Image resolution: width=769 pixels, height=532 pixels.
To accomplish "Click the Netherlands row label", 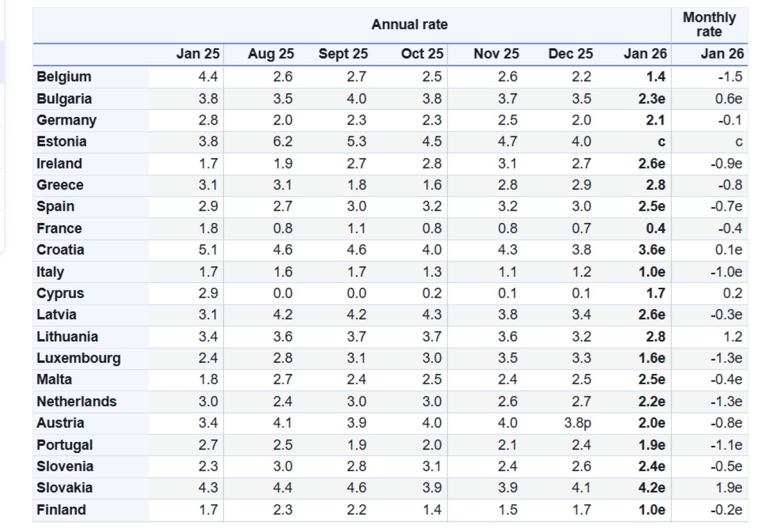I will (76, 402).
